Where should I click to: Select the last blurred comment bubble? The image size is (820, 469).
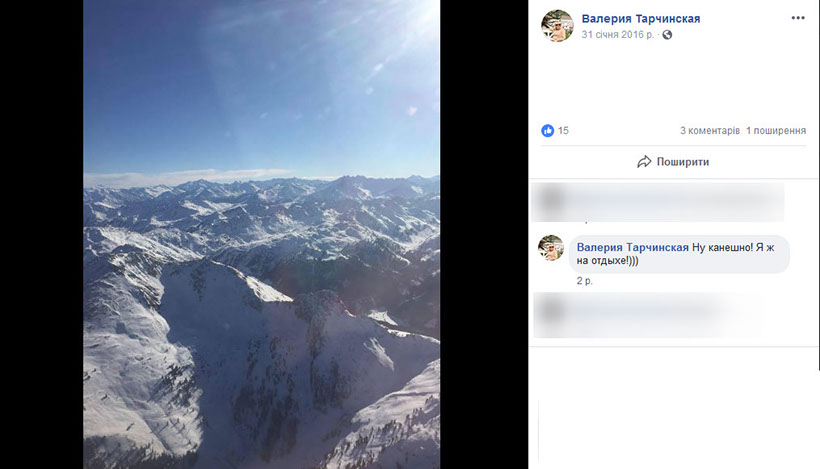[650, 313]
